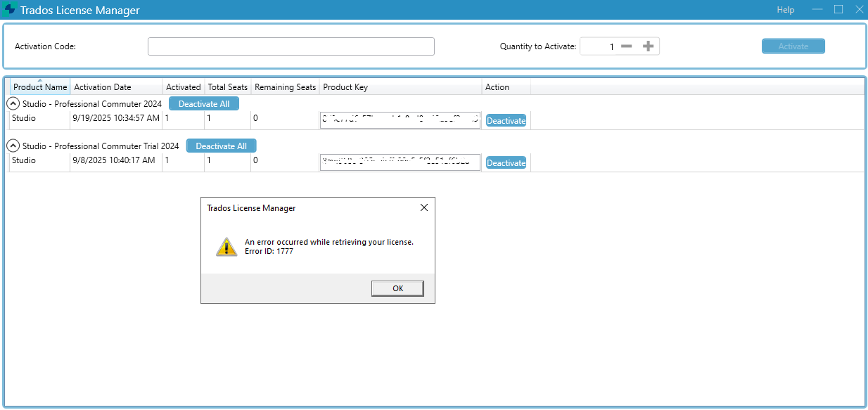Click Deactivate All for Professional Commuter Trial 2024
Viewport: 868px width, 410px height.
coord(221,146)
